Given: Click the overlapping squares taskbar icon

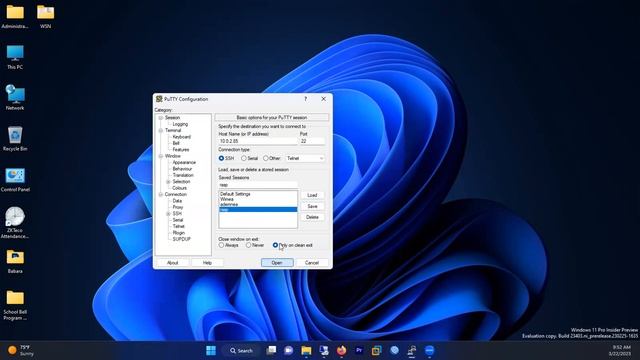Looking at the screenshot, I should [376, 350].
